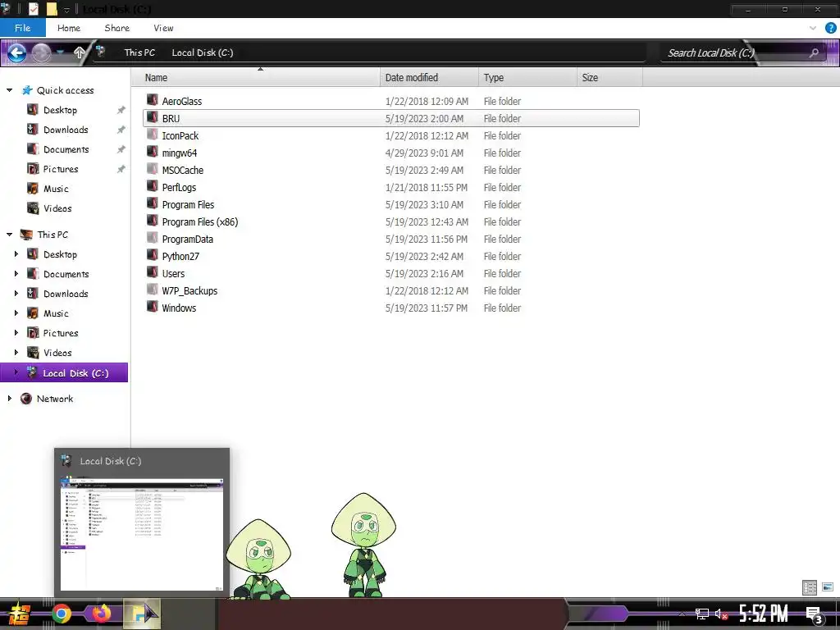Expand the Network tree node
Viewport: 840px width, 630px height.
pos(9,399)
